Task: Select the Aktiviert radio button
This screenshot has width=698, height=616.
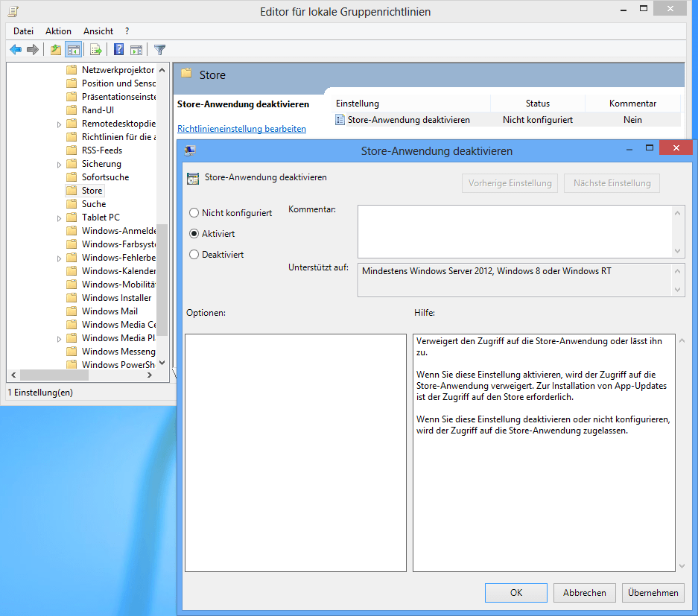Action: (x=194, y=234)
